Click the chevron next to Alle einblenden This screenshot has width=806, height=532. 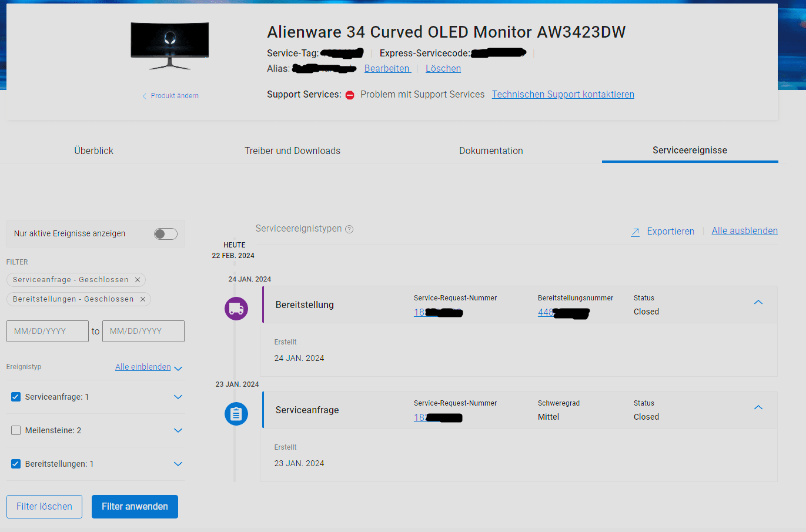(x=178, y=369)
